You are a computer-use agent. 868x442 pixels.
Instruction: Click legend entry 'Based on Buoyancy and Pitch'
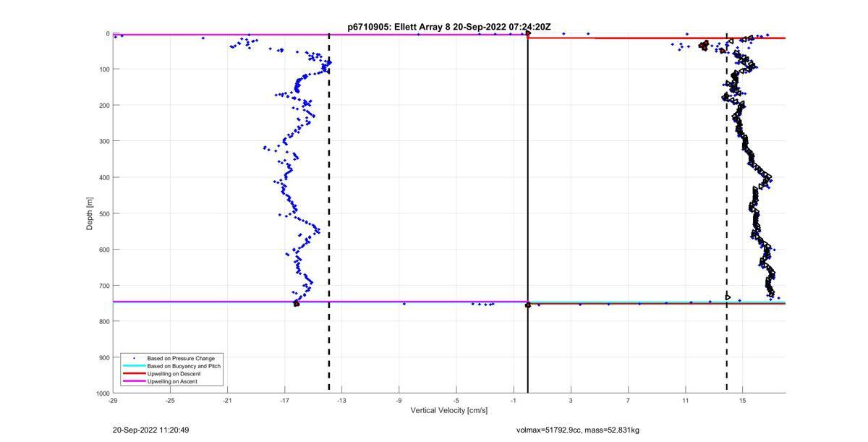[x=184, y=366]
